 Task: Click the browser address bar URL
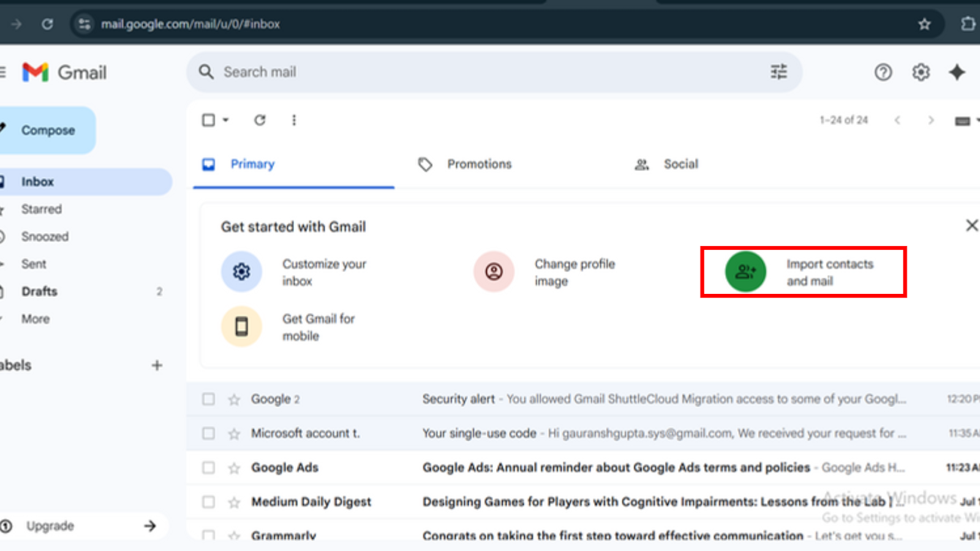click(x=190, y=24)
